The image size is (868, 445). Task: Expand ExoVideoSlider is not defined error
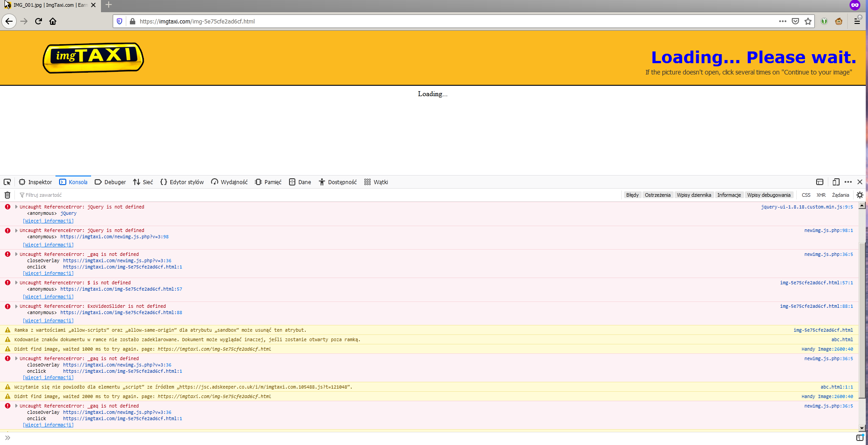(16, 306)
